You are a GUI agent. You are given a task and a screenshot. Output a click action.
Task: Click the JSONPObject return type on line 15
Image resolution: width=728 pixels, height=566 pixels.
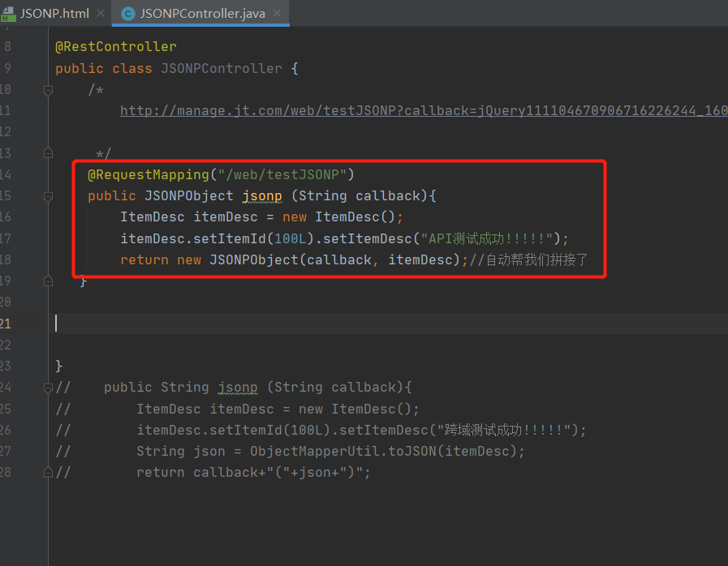188,195
